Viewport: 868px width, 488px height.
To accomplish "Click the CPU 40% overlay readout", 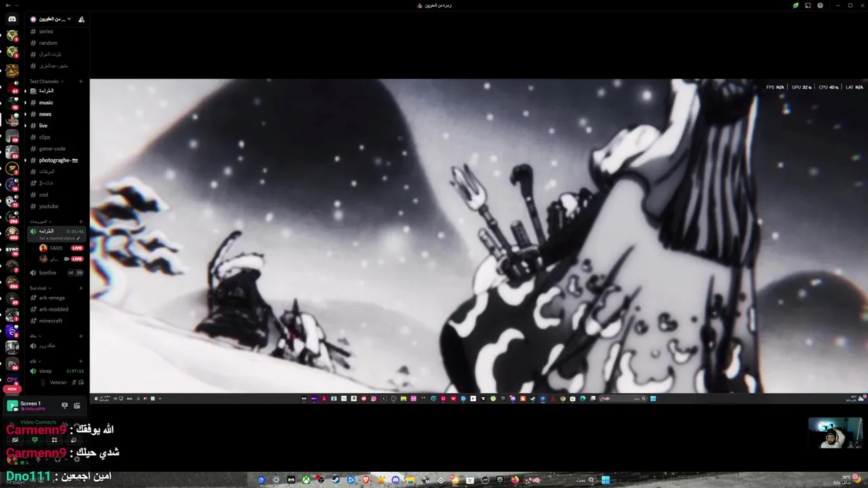I will (x=829, y=87).
